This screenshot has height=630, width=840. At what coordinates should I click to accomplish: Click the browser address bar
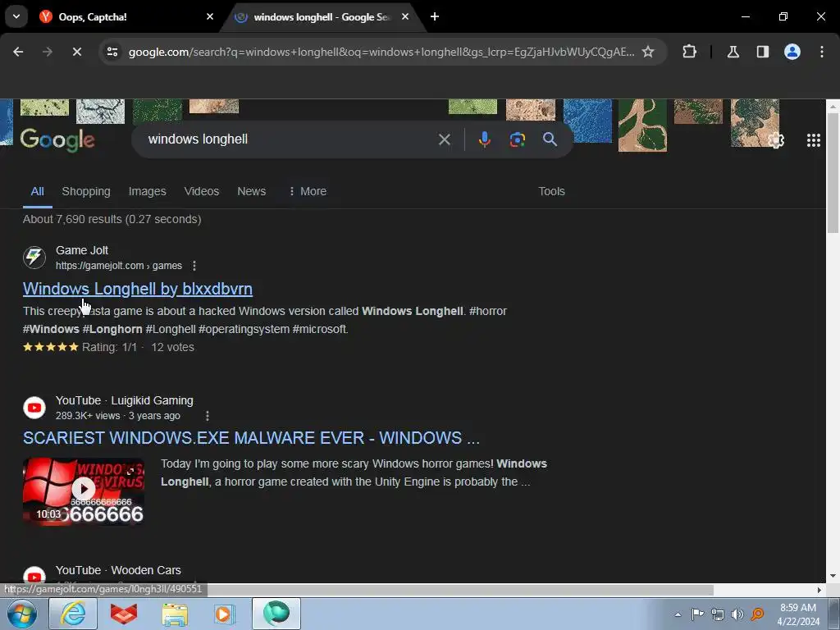381,52
